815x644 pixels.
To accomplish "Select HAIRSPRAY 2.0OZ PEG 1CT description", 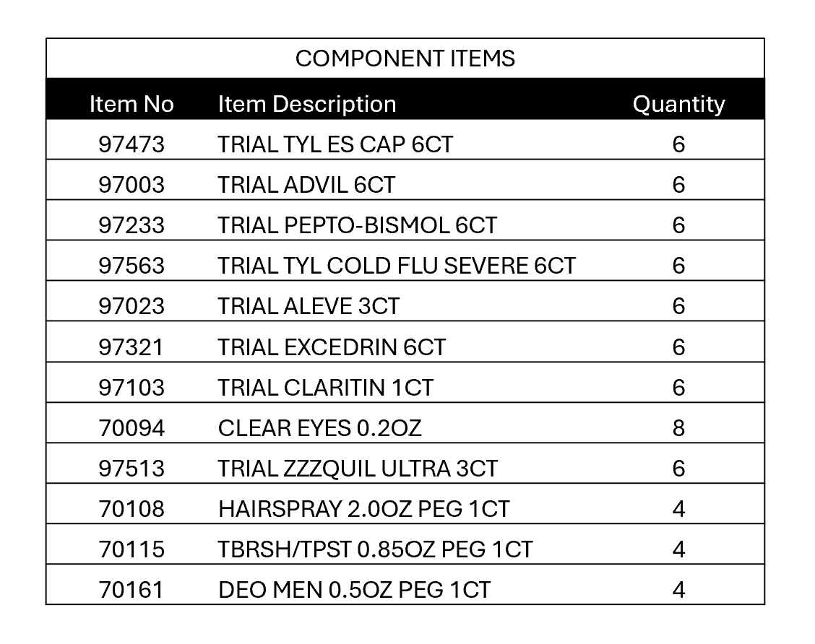I will click(363, 509).
